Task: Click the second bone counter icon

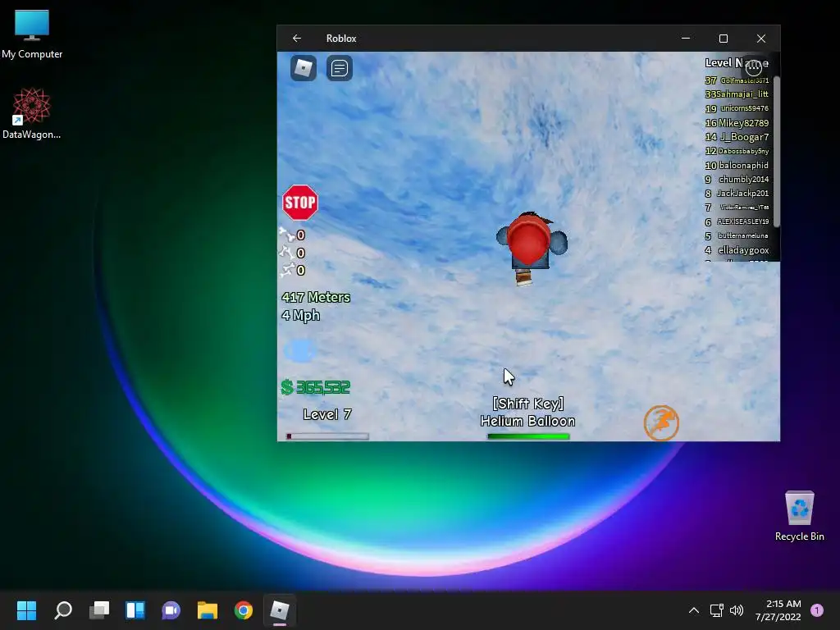Action: [287, 253]
